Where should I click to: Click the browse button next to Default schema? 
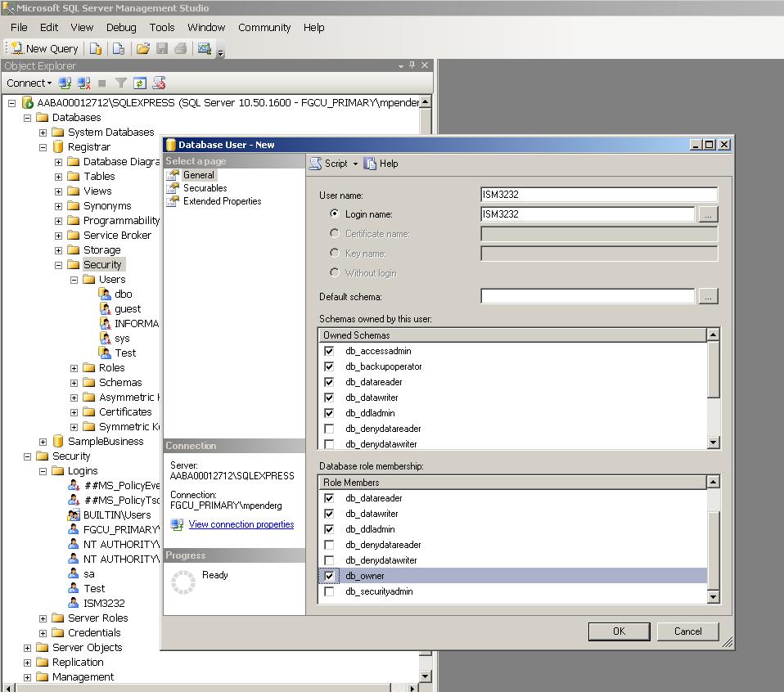(x=708, y=296)
